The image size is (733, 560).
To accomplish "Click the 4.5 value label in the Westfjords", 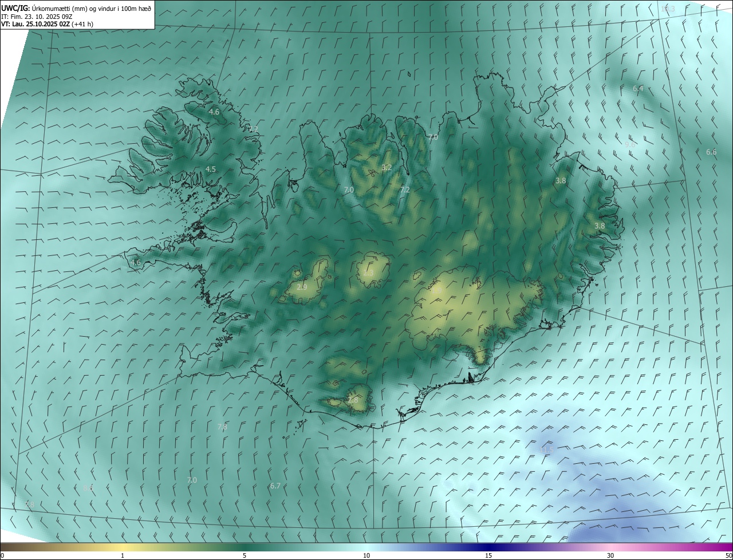I will pyautogui.click(x=211, y=169).
